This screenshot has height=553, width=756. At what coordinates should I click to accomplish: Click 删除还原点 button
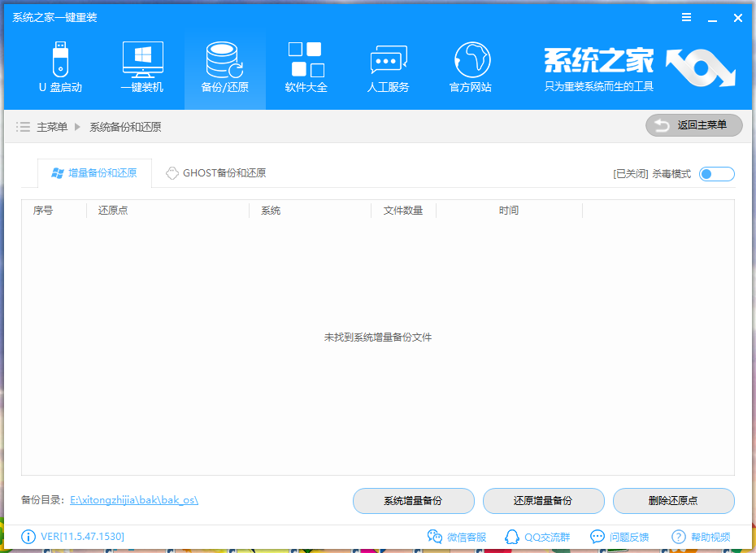pyautogui.click(x=674, y=500)
